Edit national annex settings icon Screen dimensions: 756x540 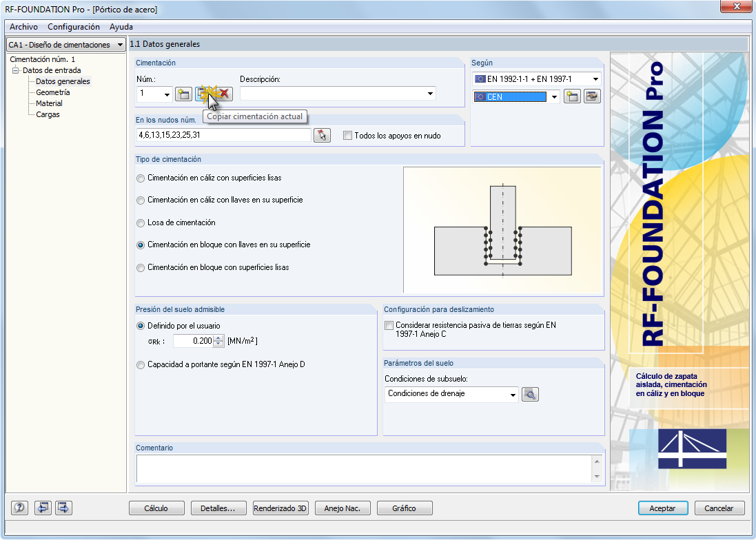[592, 96]
